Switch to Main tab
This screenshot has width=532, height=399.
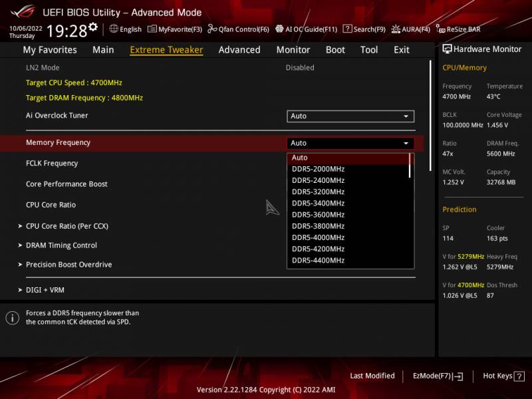tap(103, 50)
